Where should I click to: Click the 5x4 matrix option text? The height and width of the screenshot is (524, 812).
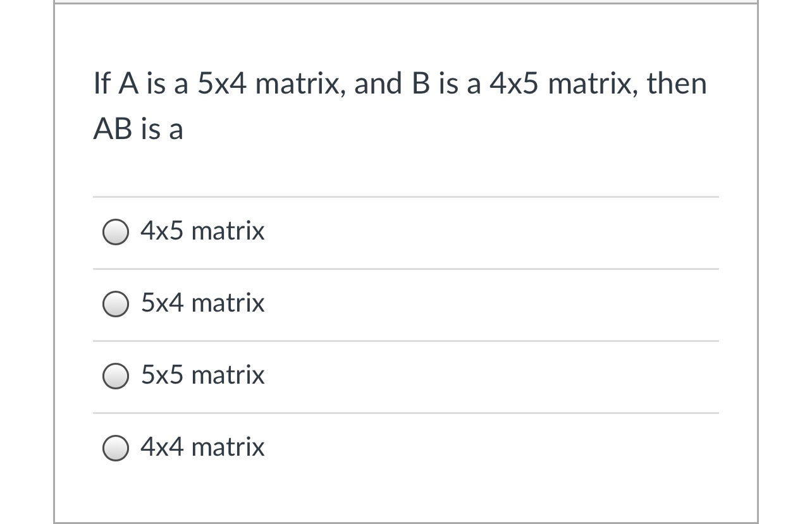pos(202,303)
